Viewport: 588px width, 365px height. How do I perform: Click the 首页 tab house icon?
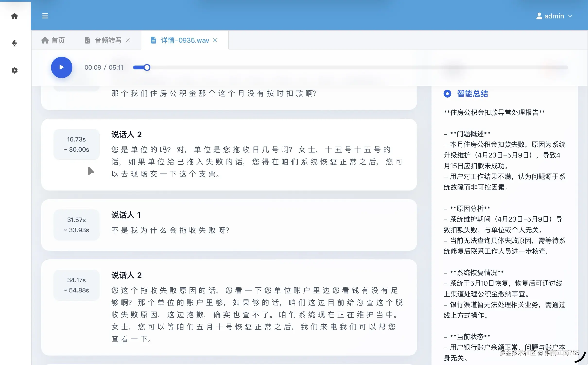click(45, 40)
